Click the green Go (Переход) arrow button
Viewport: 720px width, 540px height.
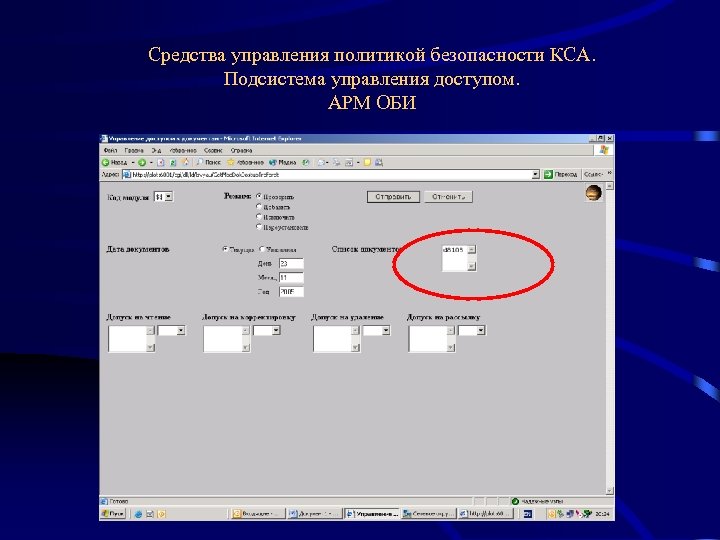[x=548, y=174]
